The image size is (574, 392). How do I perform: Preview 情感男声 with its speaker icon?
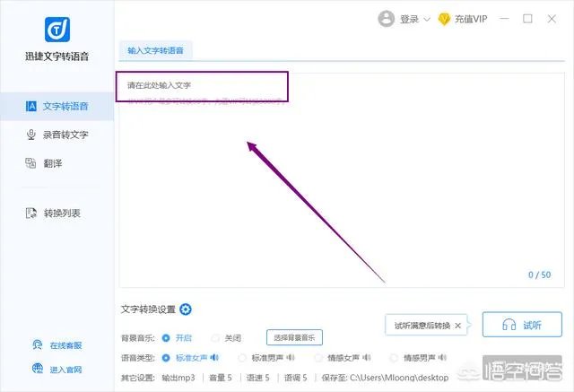[442, 357]
